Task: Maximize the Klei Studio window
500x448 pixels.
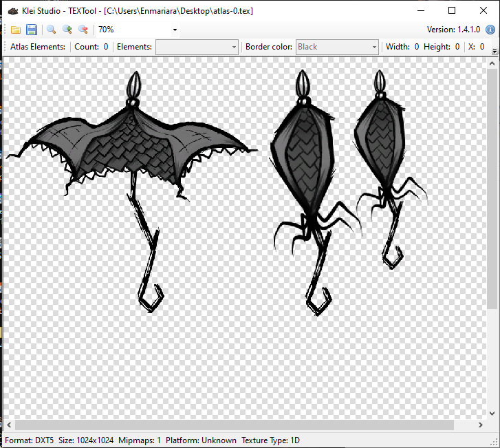Action: click(x=452, y=10)
